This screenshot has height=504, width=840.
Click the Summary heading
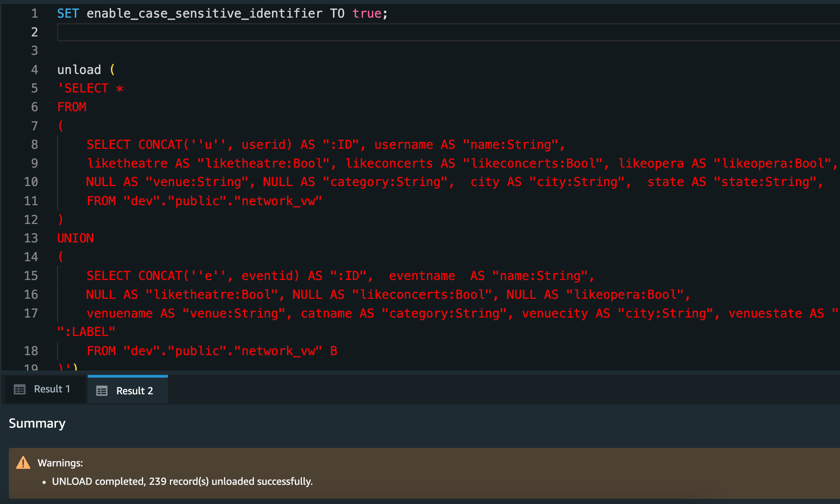(x=37, y=423)
